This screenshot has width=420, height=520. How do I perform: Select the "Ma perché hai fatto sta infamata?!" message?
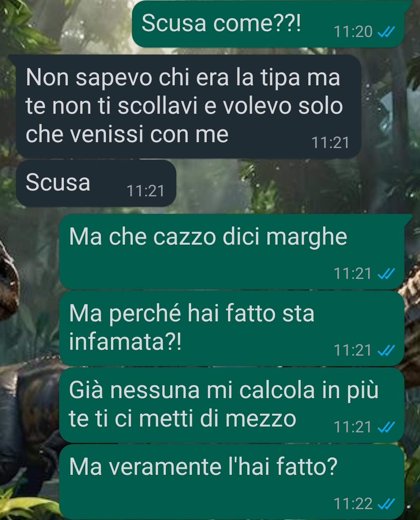[x=232, y=328]
